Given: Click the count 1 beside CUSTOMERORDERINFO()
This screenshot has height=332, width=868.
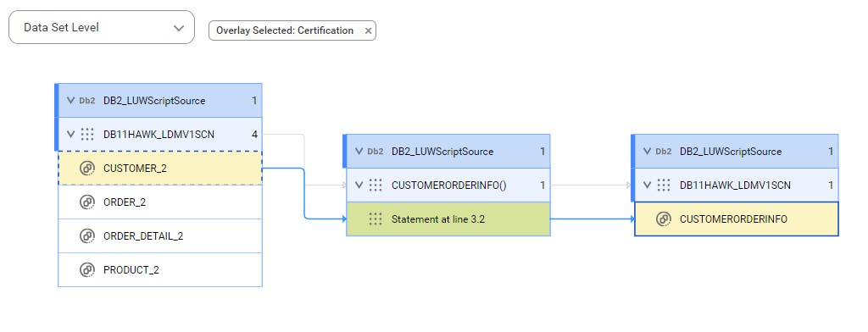Looking at the screenshot, I should (543, 185).
